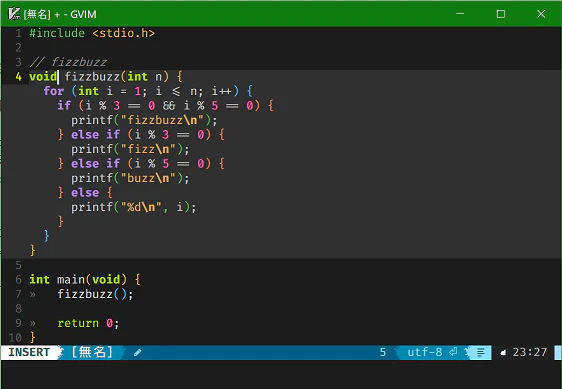
Task: Click the return-arrow line ending icon beside utf-8
Action: coord(453,352)
